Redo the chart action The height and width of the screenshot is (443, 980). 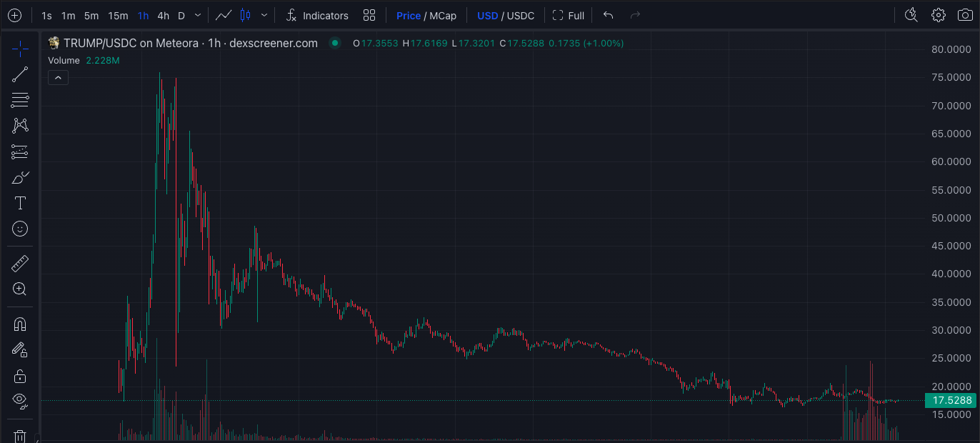(635, 15)
